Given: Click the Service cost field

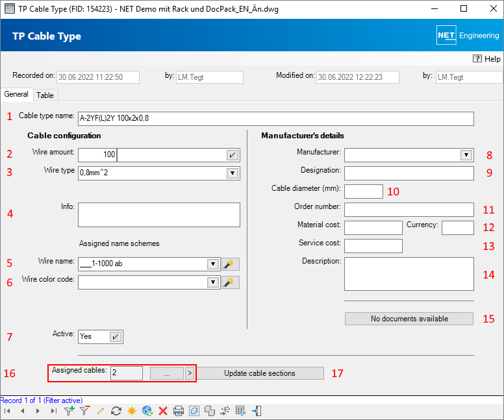Looking at the screenshot, I should (373, 246).
